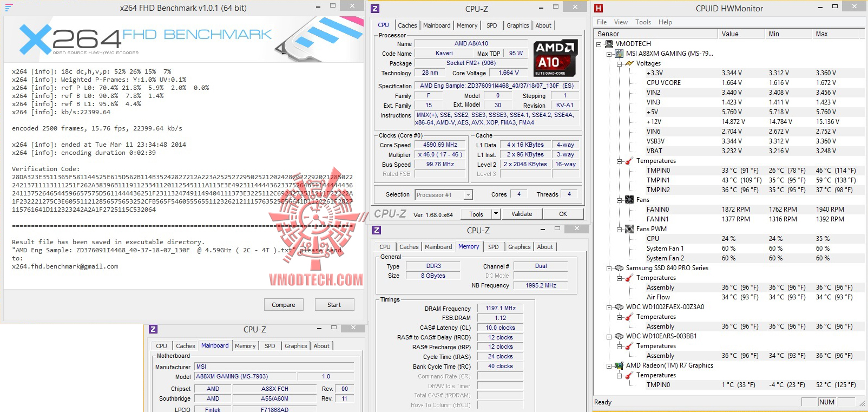Image resolution: width=868 pixels, height=412 pixels.
Task: Switch to SPD tab in the CPU-Z Memory window
Action: tap(494, 247)
